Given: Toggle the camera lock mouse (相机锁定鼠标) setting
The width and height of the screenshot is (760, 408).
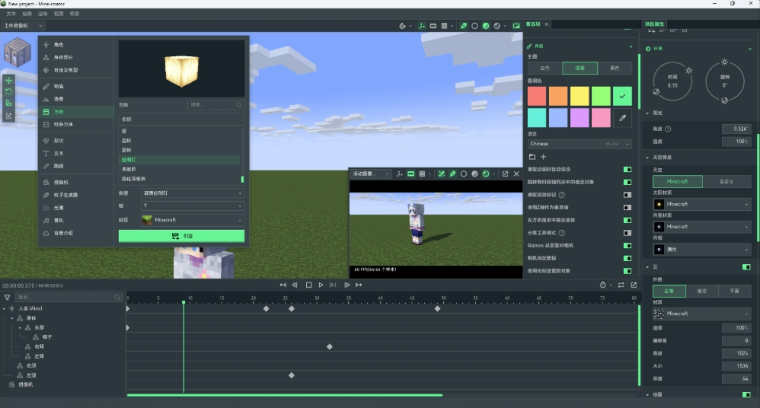Looking at the screenshot, I should 627,258.
